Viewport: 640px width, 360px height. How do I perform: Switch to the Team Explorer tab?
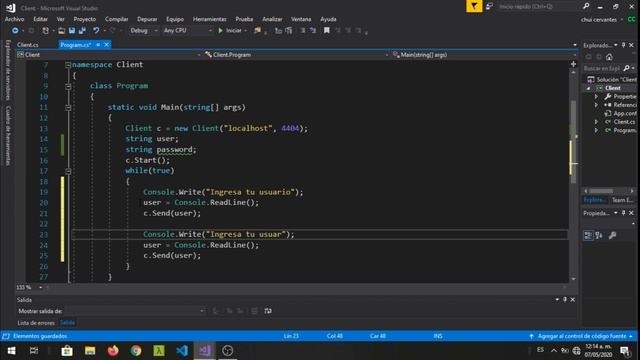pyautogui.click(x=622, y=200)
